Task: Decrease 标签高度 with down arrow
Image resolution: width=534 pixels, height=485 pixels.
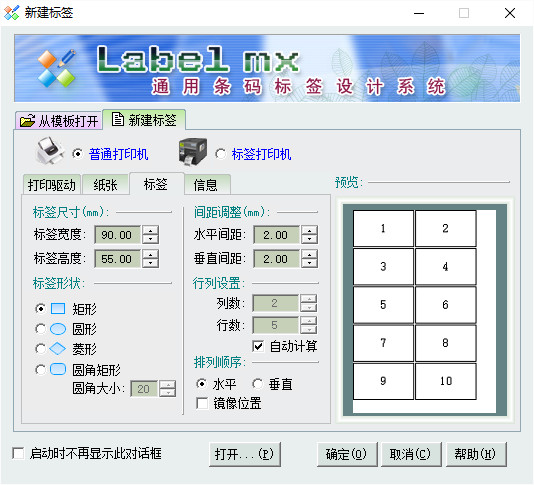Action: point(151,263)
